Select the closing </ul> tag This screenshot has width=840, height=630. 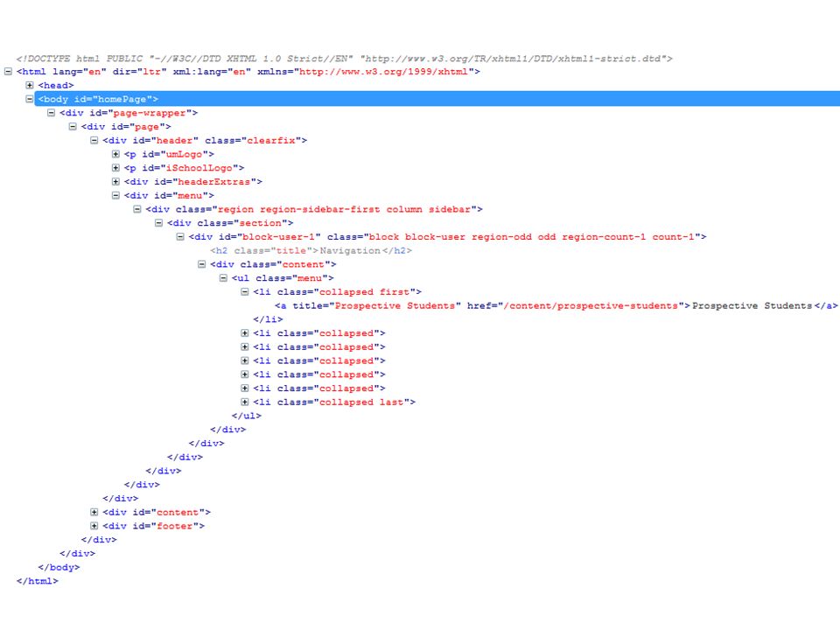247,416
